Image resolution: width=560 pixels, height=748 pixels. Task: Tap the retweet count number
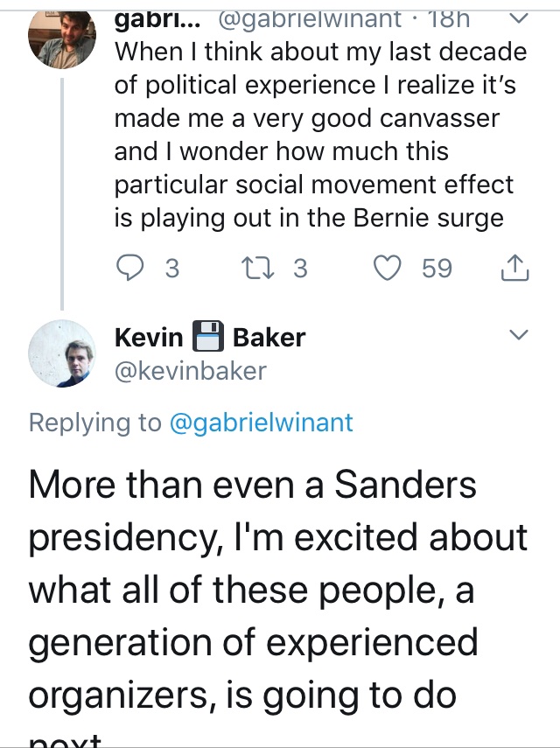(x=299, y=268)
